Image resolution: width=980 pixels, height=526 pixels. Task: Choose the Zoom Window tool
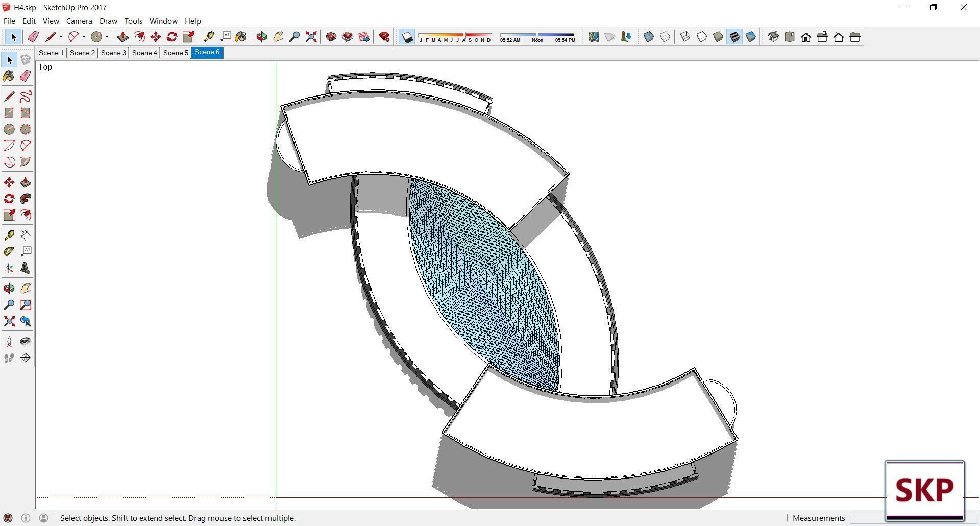(x=26, y=305)
